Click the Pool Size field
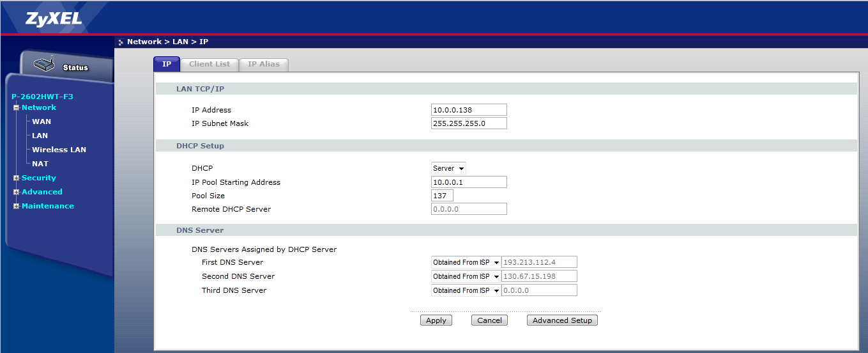 click(x=442, y=196)
